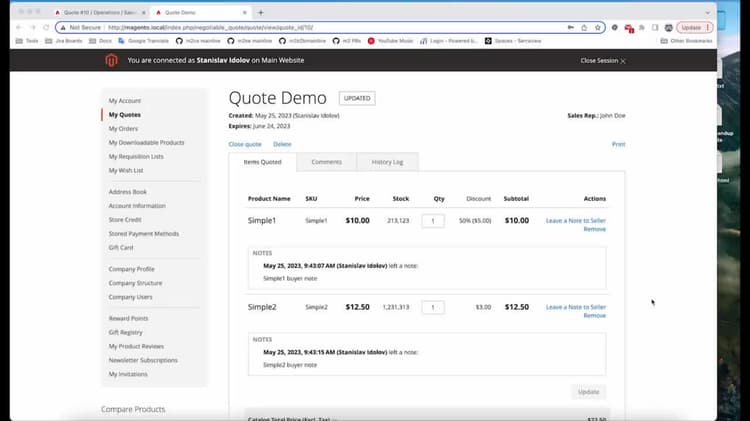This screenshot has width=750, height=421.
Task: Open My Requisition Lists in the sidebar
Action: [136, 156]
